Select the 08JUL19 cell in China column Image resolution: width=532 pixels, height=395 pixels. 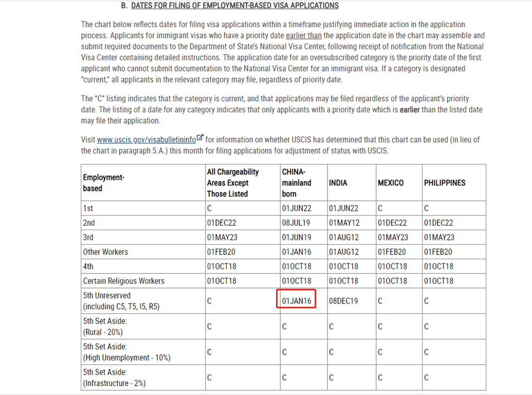296,223
